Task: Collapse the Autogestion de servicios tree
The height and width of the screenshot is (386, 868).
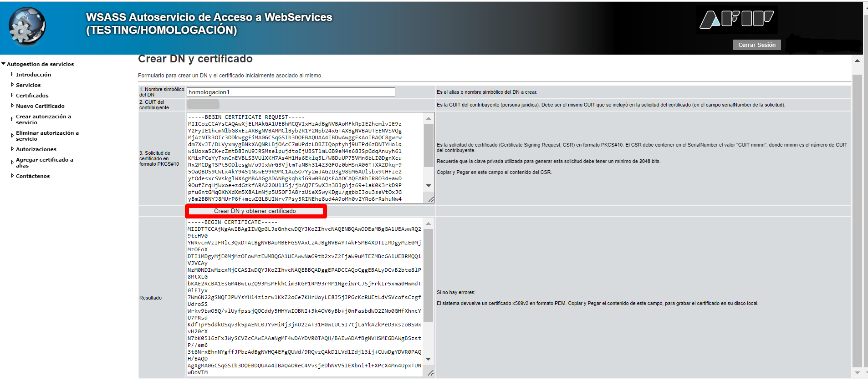Action: click(x=4, y=64)
